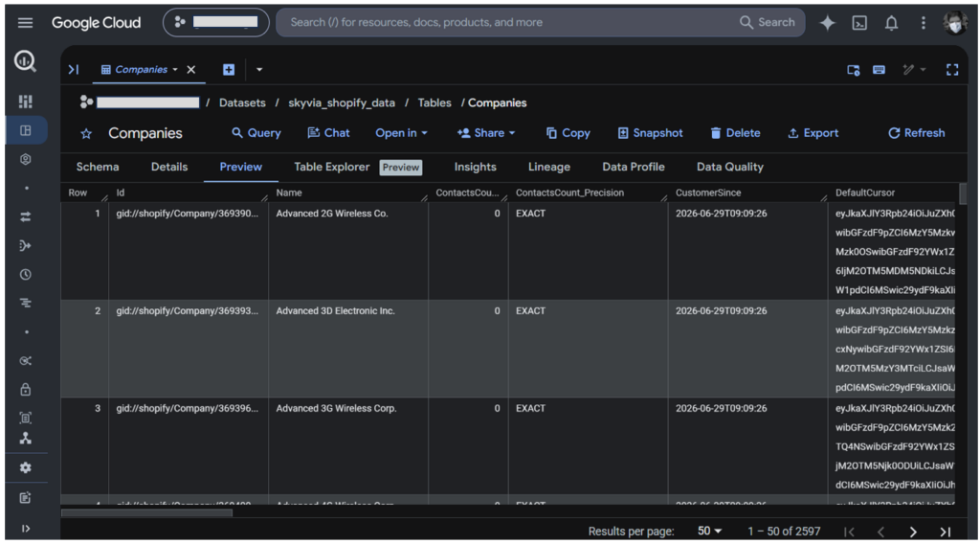
Task: Open the Table Explorer tab
Action: pyautogui.click(x=358, y=167)
